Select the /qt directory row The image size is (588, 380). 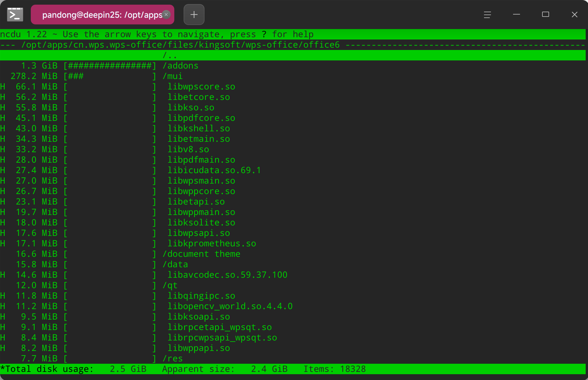pos(293,285)
